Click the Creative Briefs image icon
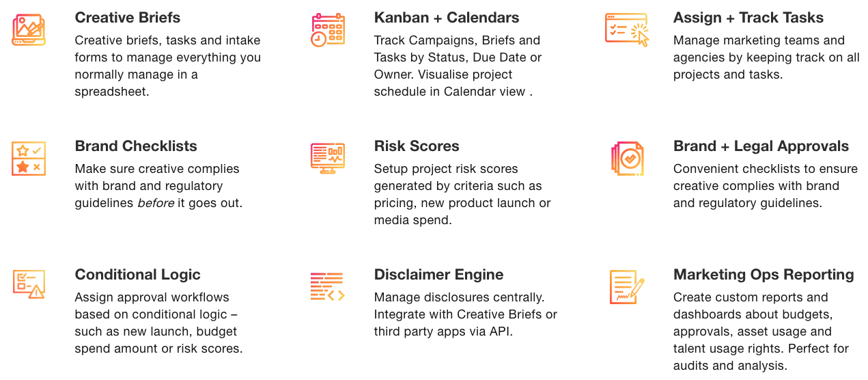The width and height of the screenshot is (868, 380). click(29, 29)
